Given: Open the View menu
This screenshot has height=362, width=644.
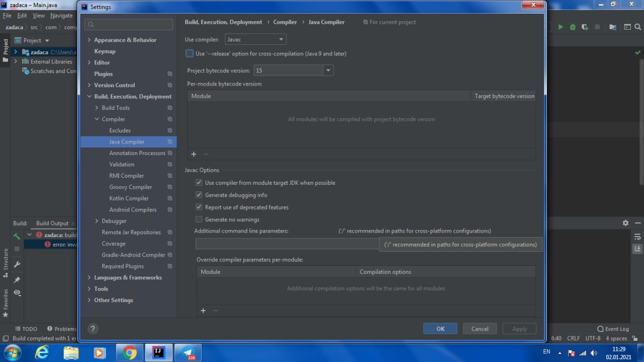Looking at the screenshot, I should (x=39, y=16).
